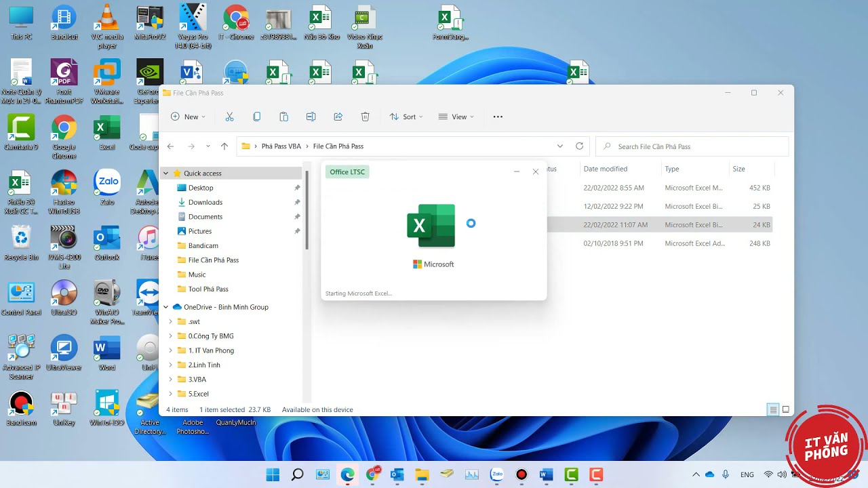
Task: Refresh the File Cần Phá Pass folder
Action: (x=579, y=146)
